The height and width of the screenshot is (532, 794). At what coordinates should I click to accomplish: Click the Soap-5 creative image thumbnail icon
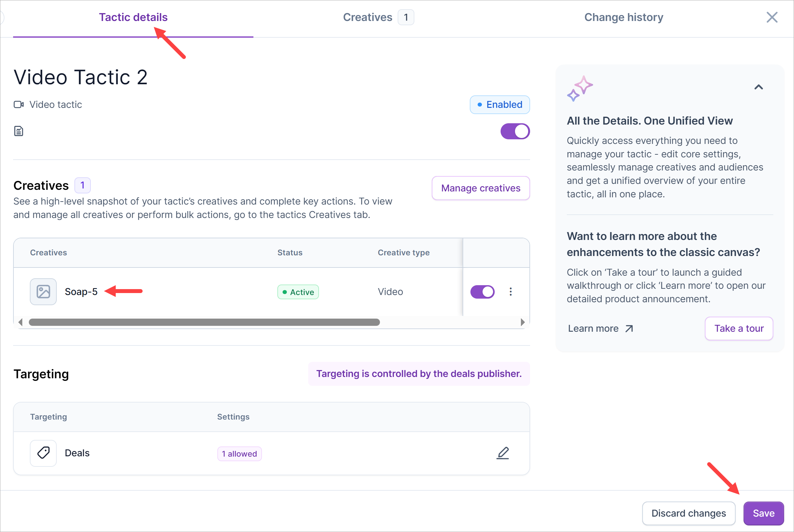(x=43, y=292)
